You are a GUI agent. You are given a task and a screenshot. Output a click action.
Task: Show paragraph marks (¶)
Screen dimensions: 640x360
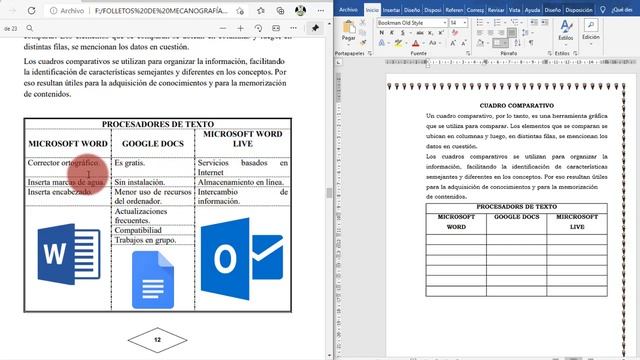coord(531,42)
